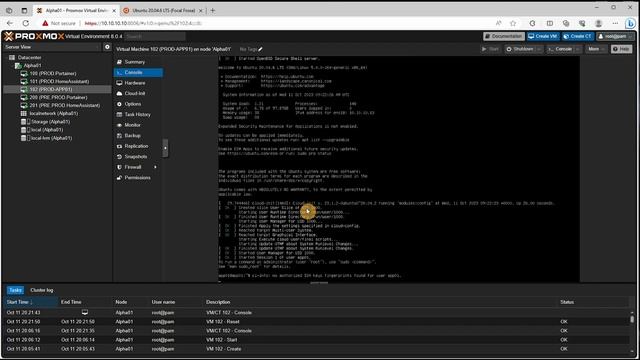Switch to the Tasks tab
640x360 pixels.
point(15,290)
